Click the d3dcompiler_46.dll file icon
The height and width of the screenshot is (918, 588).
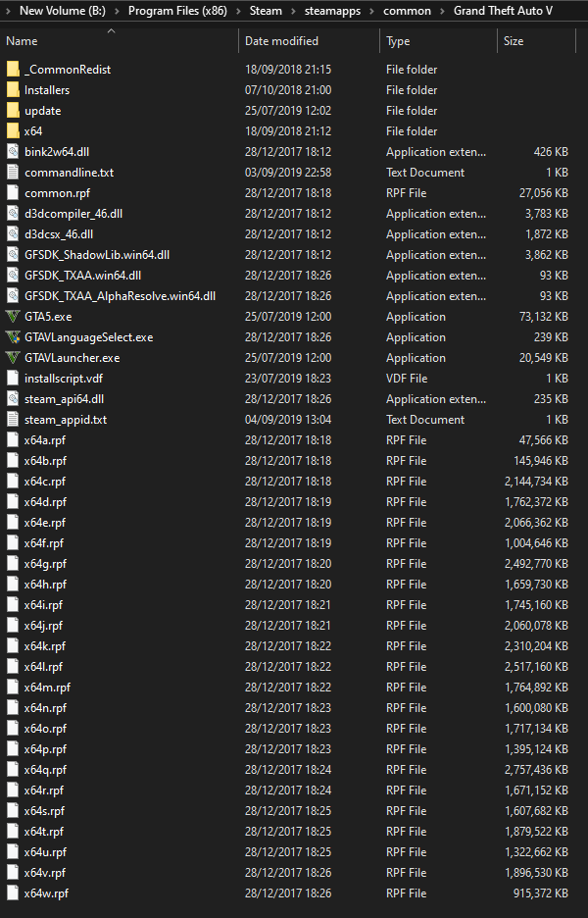[13, 213]
